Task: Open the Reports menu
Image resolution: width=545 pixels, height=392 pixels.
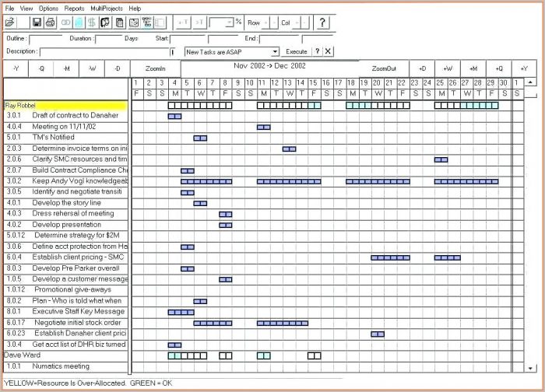Action: tap(74, 8)
